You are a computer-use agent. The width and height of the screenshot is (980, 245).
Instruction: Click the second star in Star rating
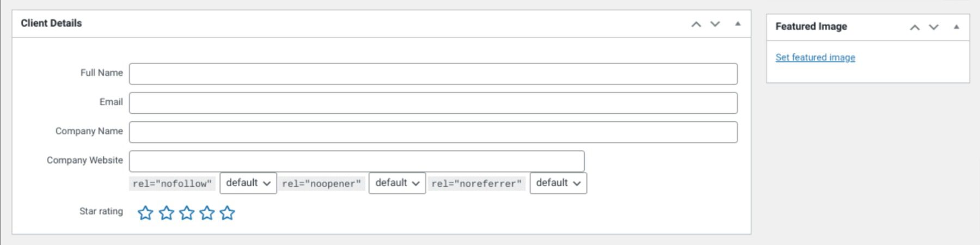[166, 213]
